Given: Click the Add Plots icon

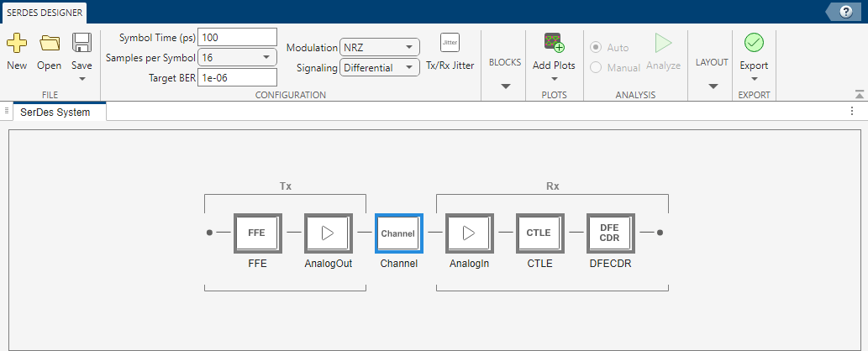Looking at the screenshot, I should pyautogui.click(x=554, y=43).
